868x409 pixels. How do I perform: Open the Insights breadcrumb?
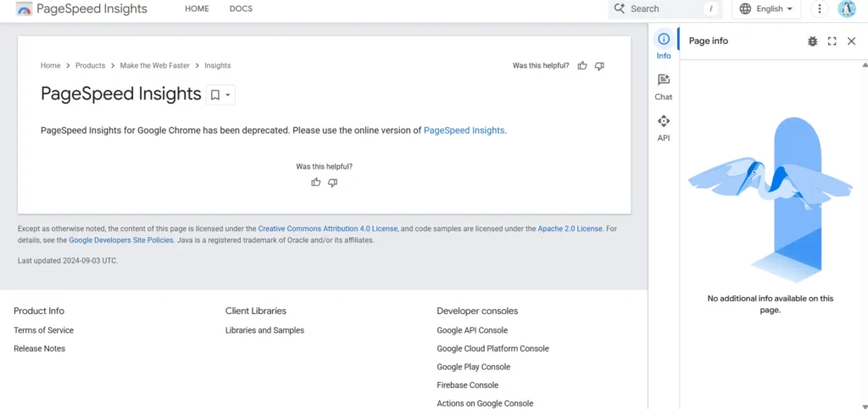(x=218, y=65)
